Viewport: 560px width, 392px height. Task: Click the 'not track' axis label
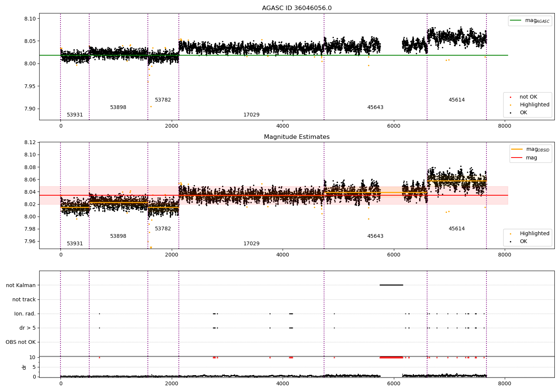click(24, 300)
